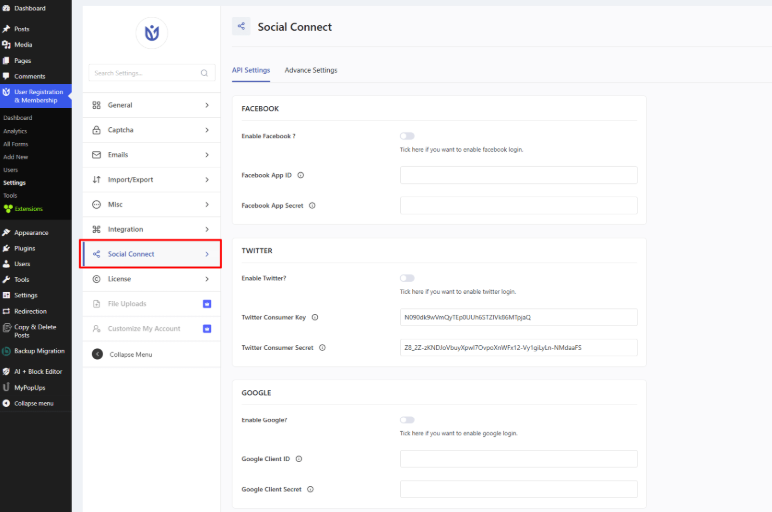Viewport: 772px width, 512px height.
Task: Expand the Import/Export settings chevron
Action: pyautogui.click(x=206, y=180)
